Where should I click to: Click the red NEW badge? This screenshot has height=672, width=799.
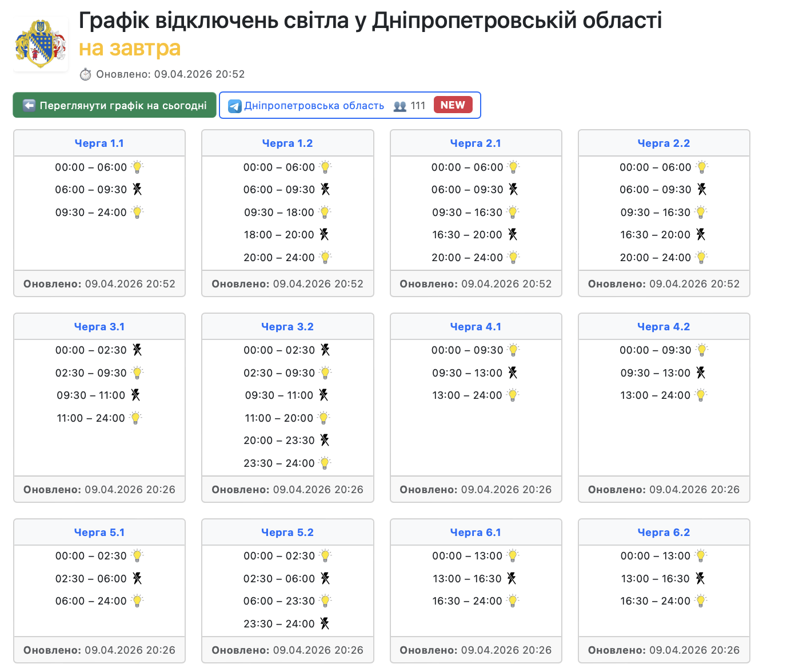tap(453, 105)
